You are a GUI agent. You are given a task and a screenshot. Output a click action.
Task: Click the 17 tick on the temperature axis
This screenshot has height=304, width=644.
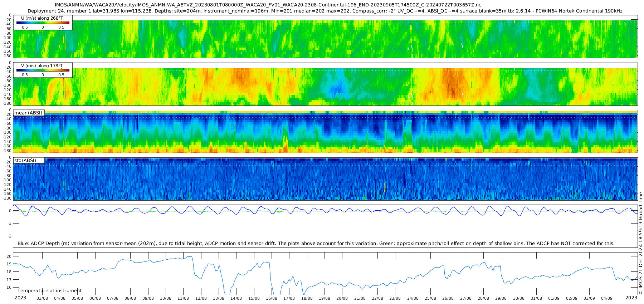9,280
